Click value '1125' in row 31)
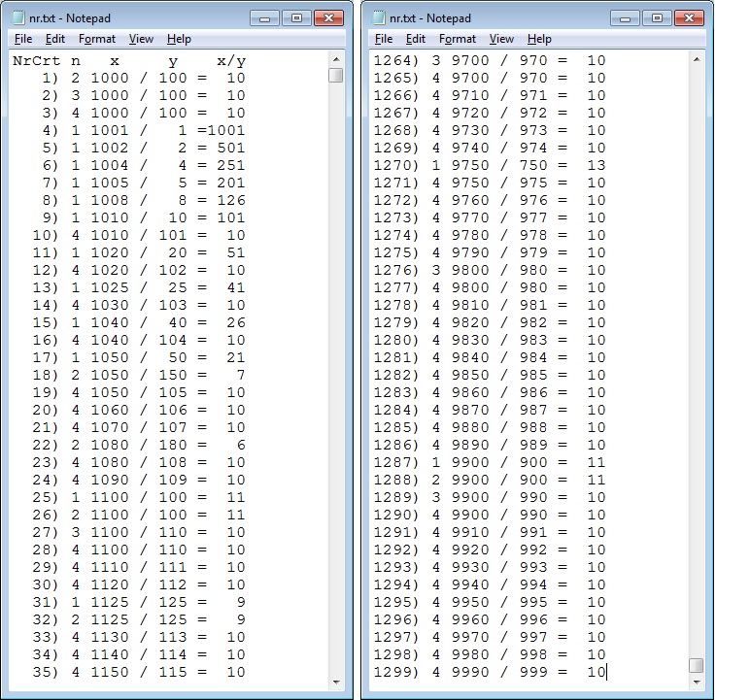Image resolution: width=750 pixels, height=700 pixels. [x=110, y=603]
